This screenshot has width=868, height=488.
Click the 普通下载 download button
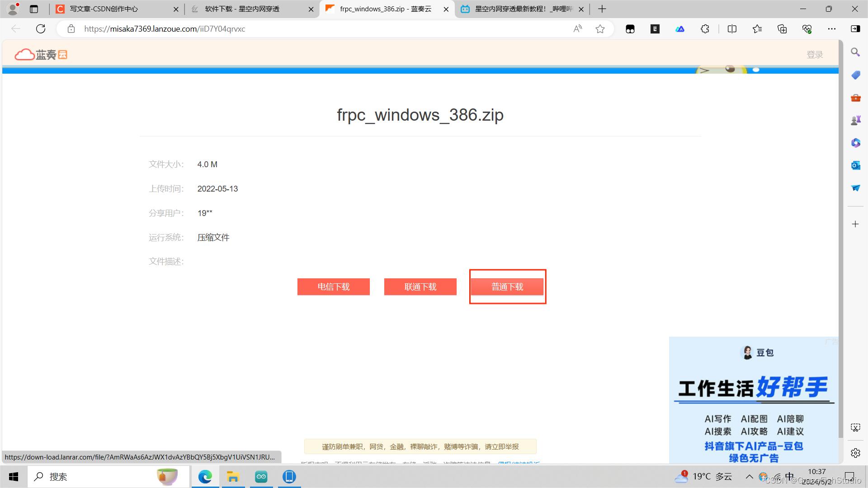coord(507,286)
